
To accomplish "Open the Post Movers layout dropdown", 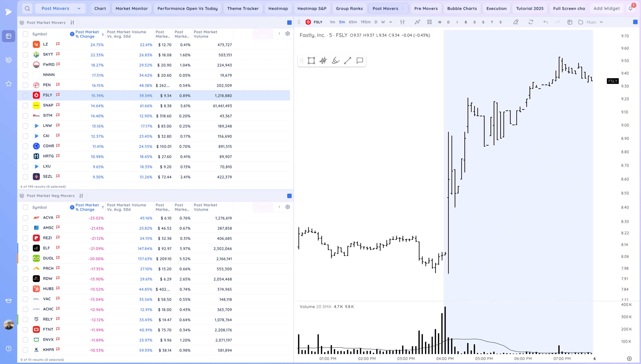I will [x=60, y=9].
